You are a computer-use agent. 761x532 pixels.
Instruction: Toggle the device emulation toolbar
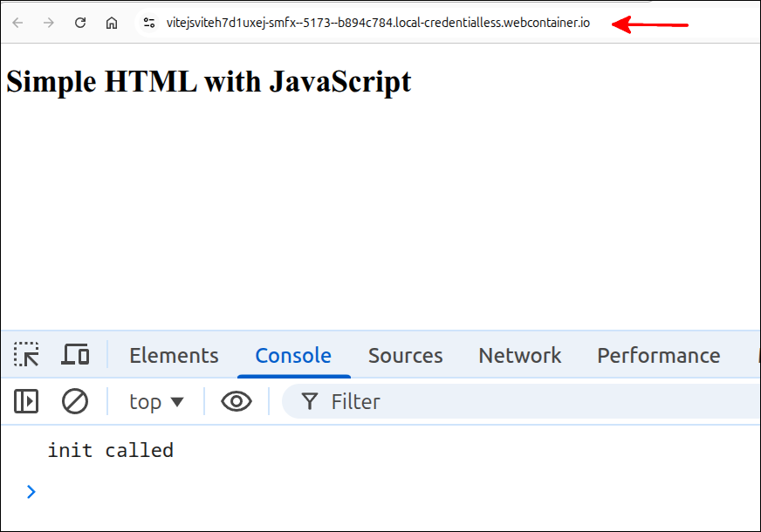click(76, 354)
